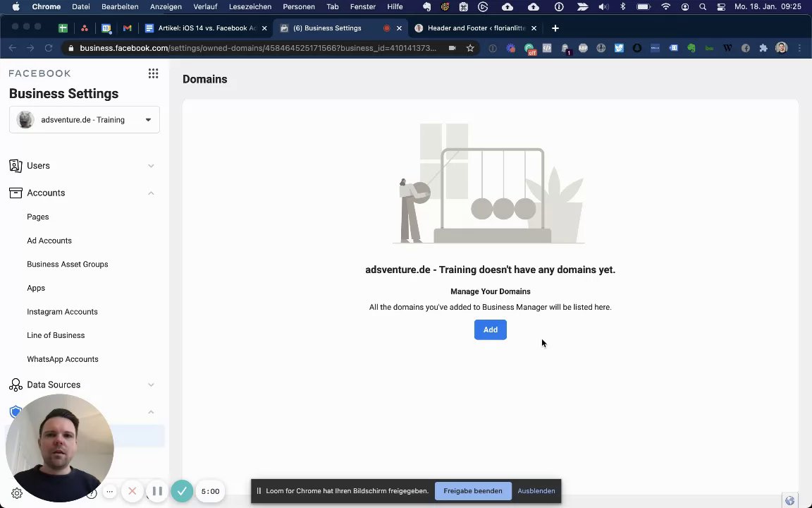This screenshot has width=812, height=508.
Task: Open the Chrome profile avatar
Action: pos(782,48)
